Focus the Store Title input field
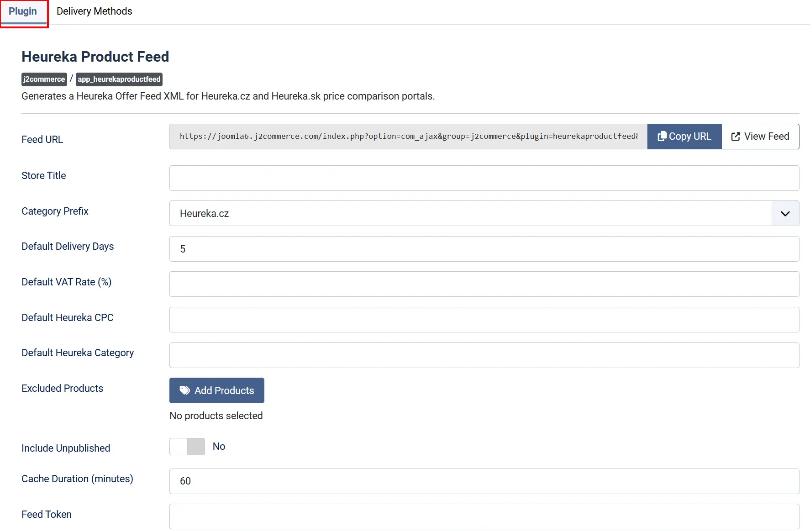Screen dimensions: 810x532 pos(484,178)
